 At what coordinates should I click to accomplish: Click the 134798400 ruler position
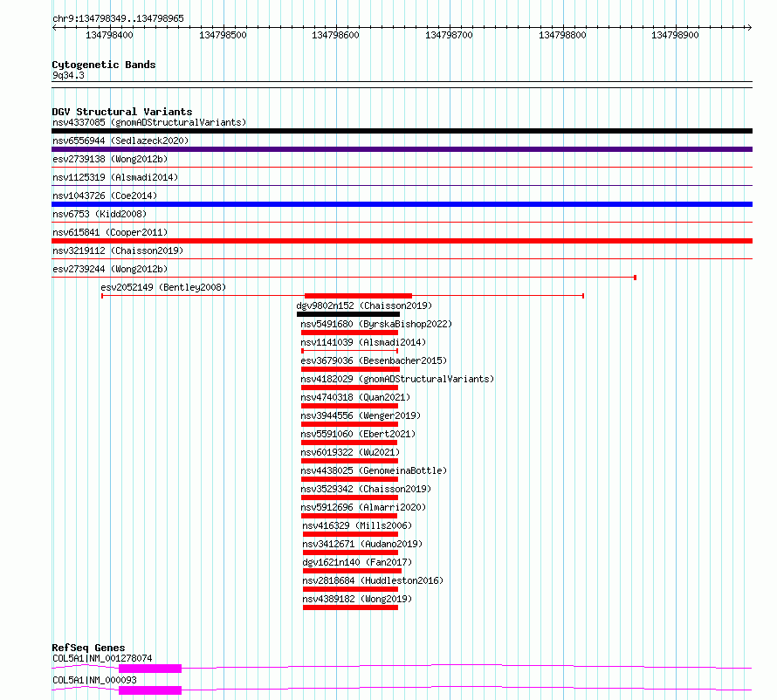[109, 35]
